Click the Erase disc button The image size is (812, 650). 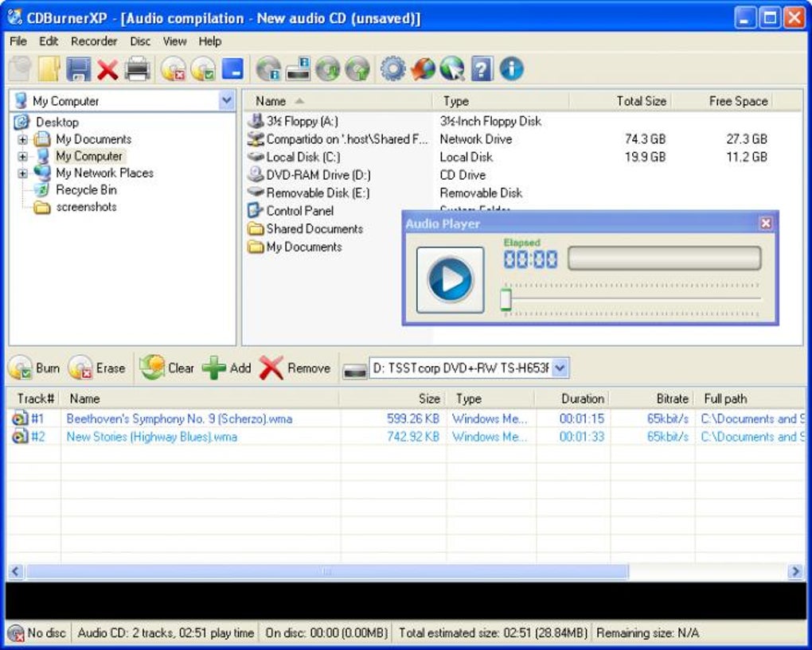click(97, 368)
